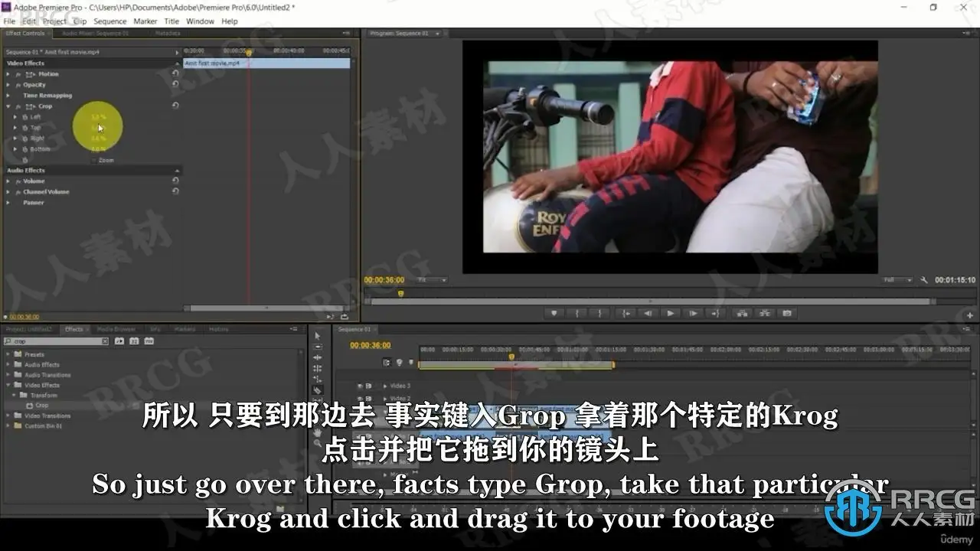
Task: Open the Program monitor button editor plus
Action: point(970,315)
